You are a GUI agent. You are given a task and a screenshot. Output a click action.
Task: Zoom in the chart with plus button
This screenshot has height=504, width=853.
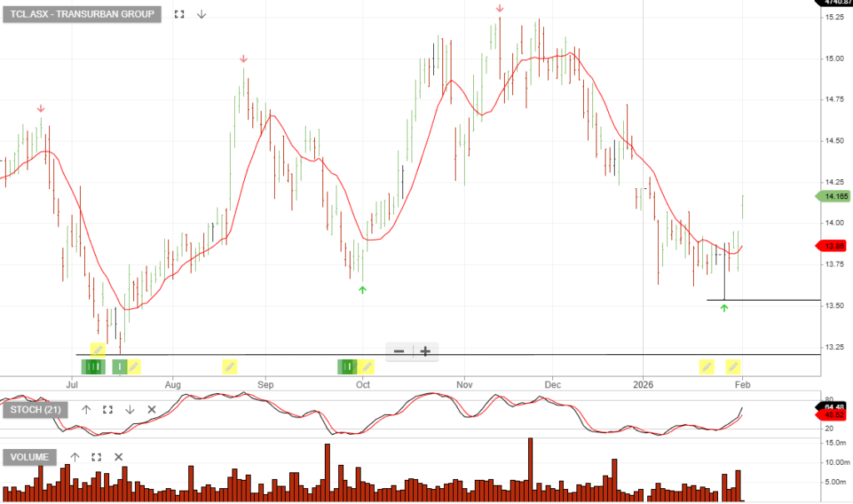point(425,351)
